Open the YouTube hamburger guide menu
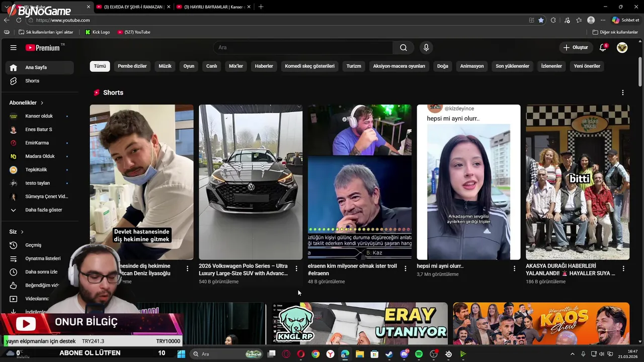This screenshot has width=644, height=362. pos(14,48)
